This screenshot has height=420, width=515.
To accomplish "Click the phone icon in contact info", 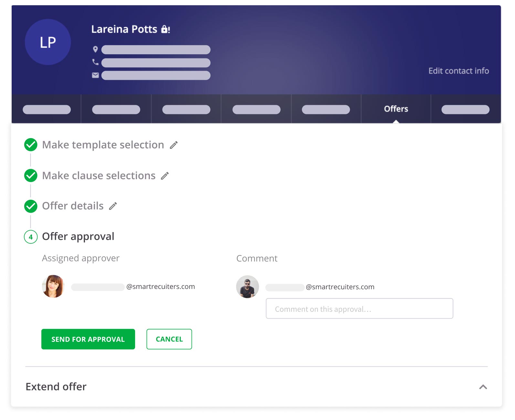I will point(95,62).
